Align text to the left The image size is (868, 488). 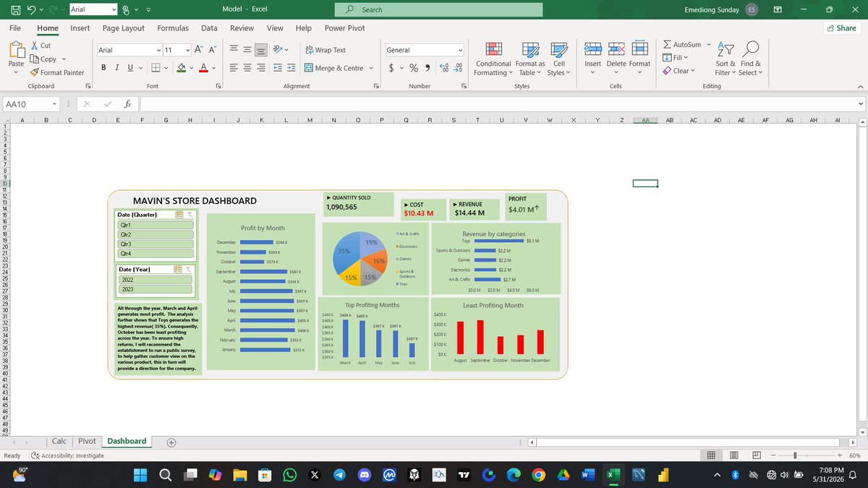(x=234, y=68)
